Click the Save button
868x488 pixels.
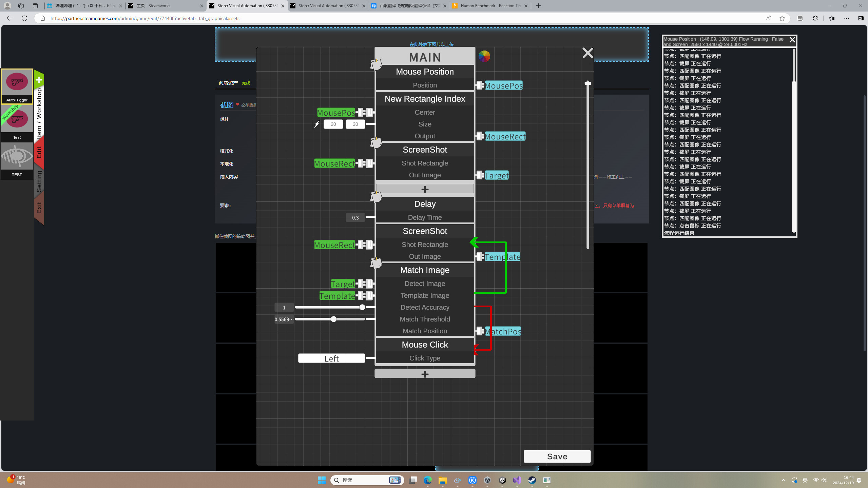(557, 456)
